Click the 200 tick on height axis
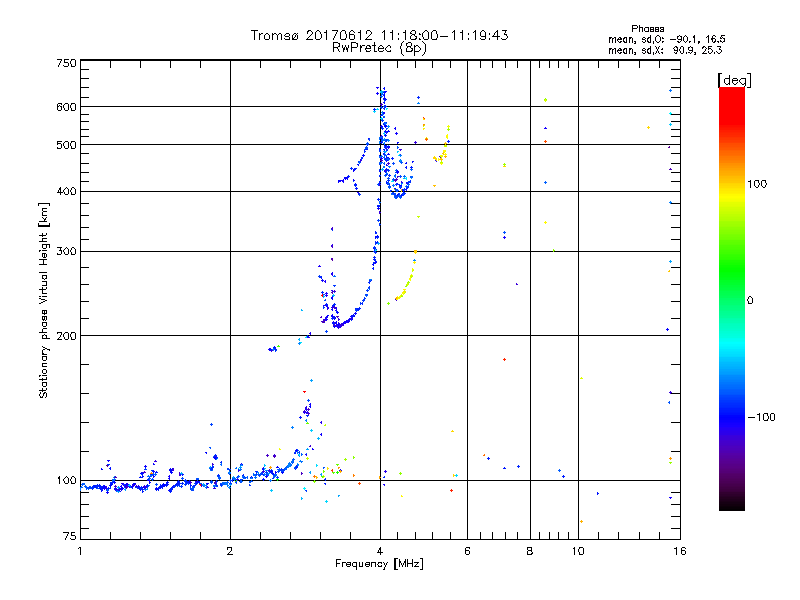The height and width of the screenshot is (600, 800). [x=66, y=336]
